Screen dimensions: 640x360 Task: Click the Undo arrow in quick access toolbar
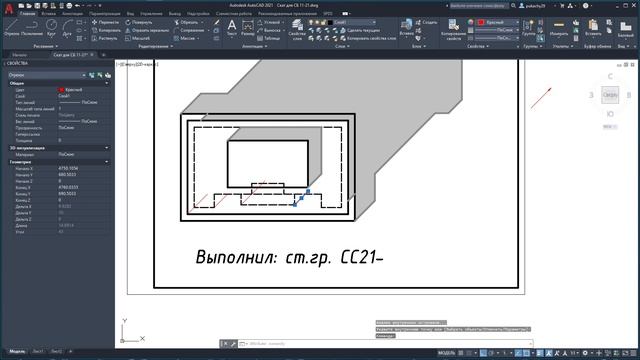(77, 6)
